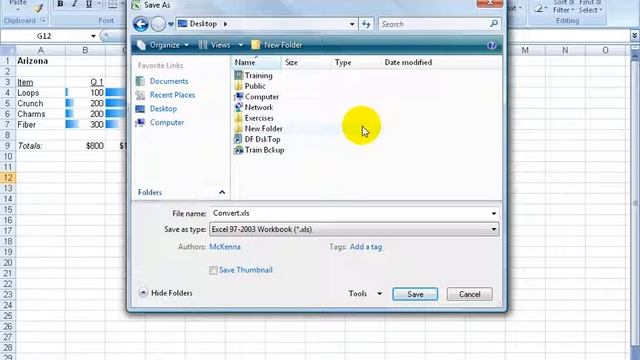Toggle Bold in Excel ribbon
The height and width of the screenshot is (360, 640).
[60, 4]
